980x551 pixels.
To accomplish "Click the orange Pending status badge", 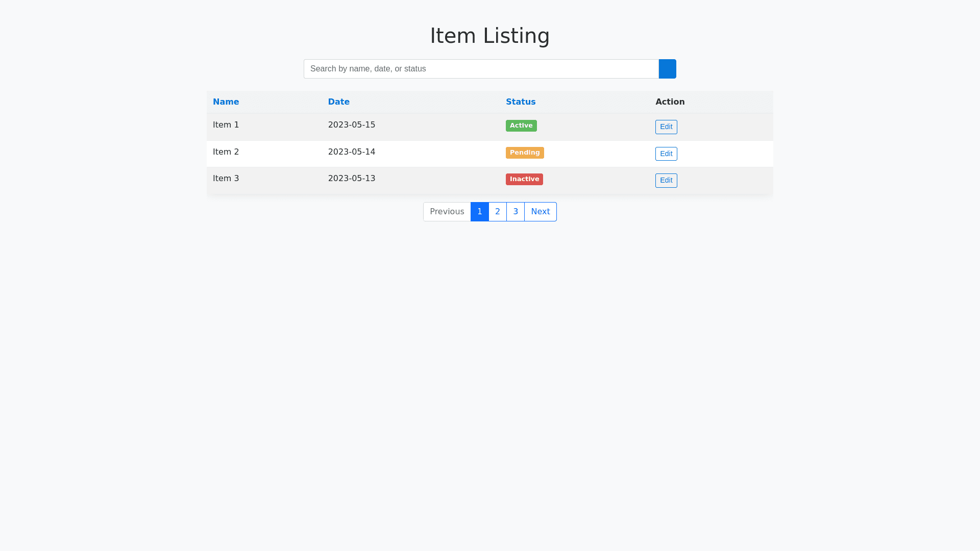I will tap(524, 153).
